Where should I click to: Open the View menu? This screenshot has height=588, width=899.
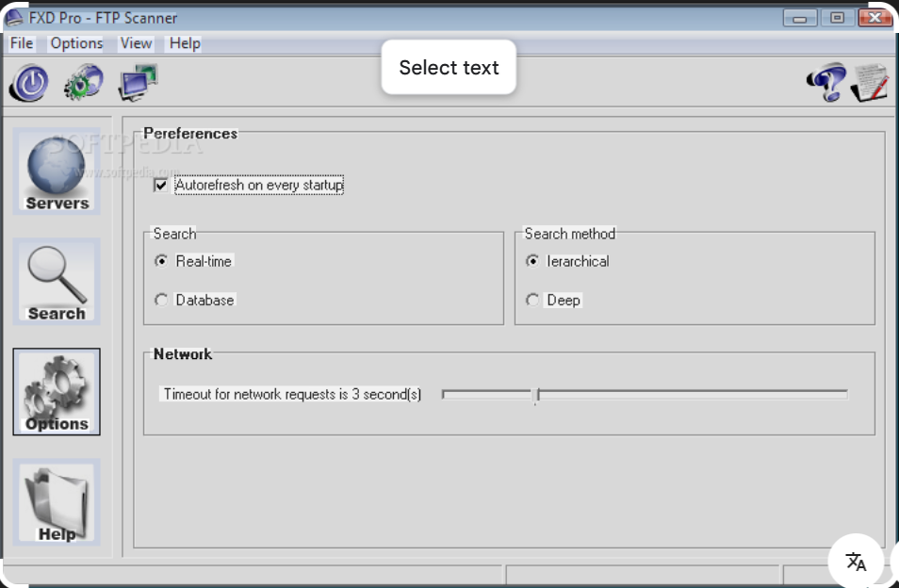[135, 42]
